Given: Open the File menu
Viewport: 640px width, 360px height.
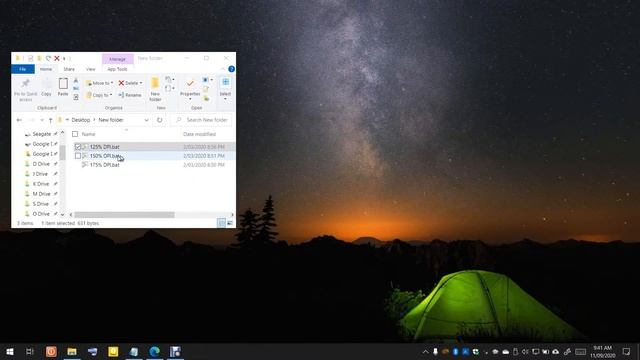Looking at the screenshot, I should pyautogui.click(x=23, y=69).
